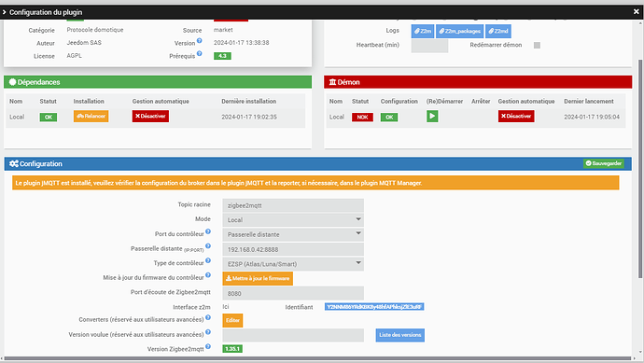The image size is (644, 363).
Task: Click help icon beside Converters label
Action: 208,317
